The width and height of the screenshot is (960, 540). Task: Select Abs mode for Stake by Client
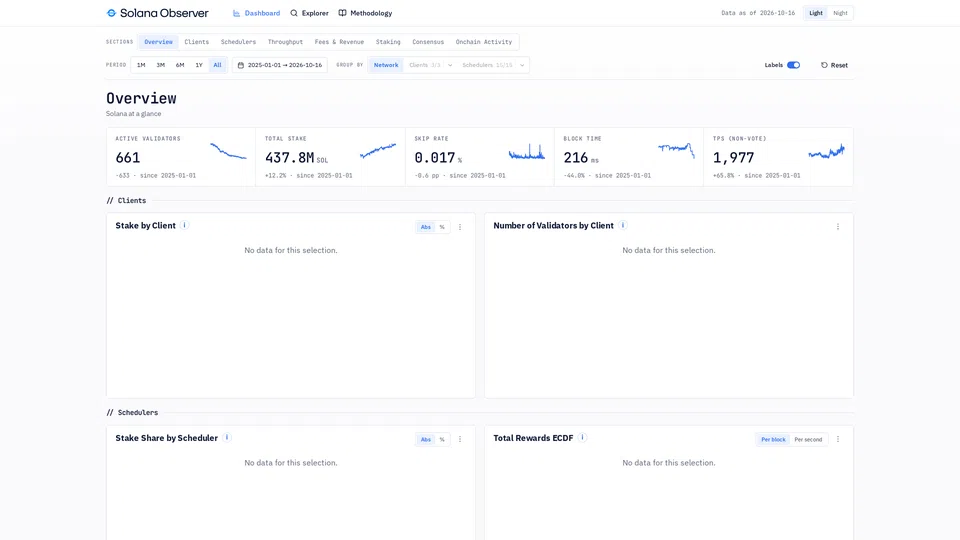[426, 227]
